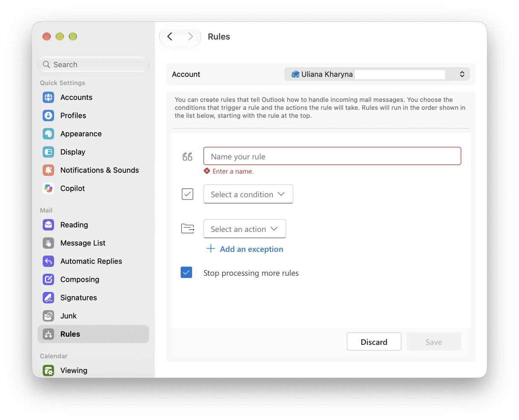Open the Select an action dropdown
This screenshot has width=519, height=420.
point(245,229)
